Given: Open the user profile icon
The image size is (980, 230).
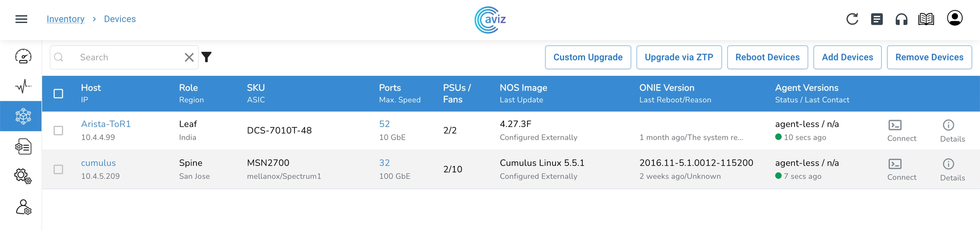Looking at the screenshot, I should (954, 18).
